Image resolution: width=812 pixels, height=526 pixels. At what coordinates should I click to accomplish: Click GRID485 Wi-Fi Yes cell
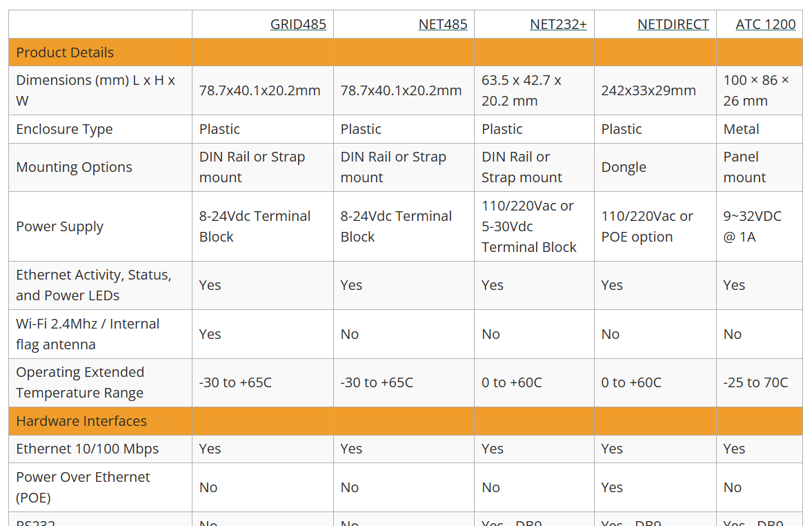tap(263, 333)
